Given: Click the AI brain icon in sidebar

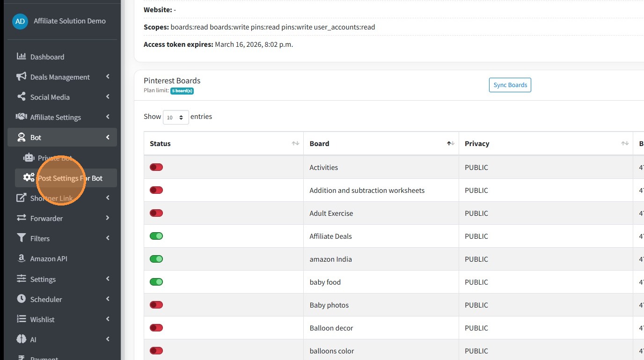Looking at the screenshot, I should click(x=21, y=339).
